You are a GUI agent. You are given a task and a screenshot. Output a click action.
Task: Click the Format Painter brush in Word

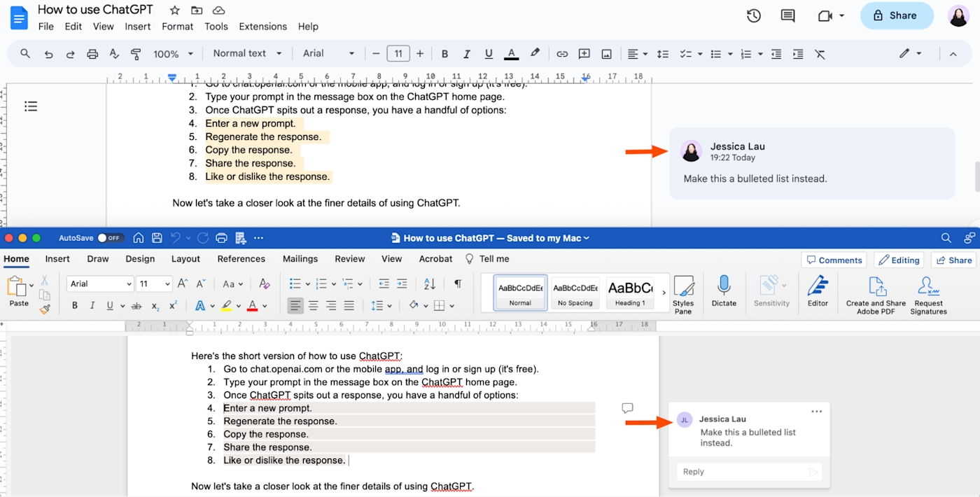pyautogui.click(x=45, y=308)
